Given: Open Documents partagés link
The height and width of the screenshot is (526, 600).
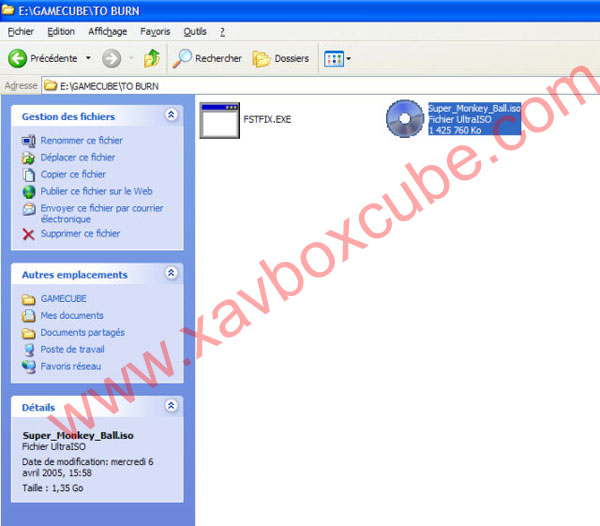Looking at the screenshot, I should click(83, 332).
